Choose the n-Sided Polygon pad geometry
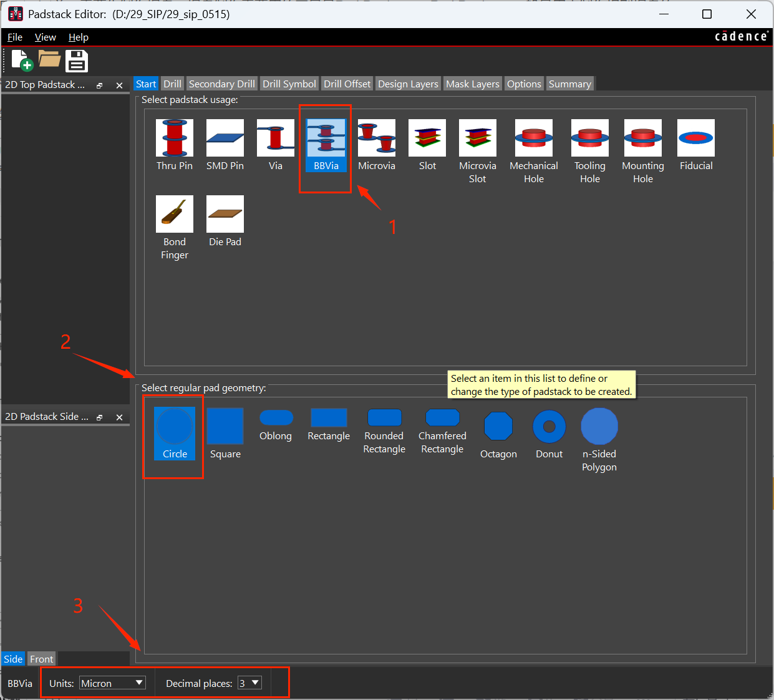 599,440
